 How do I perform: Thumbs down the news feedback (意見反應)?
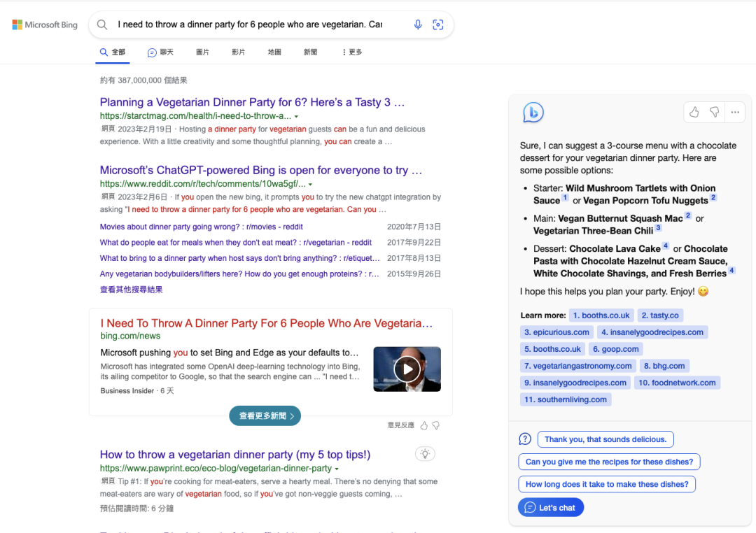[x=436, y=425]
